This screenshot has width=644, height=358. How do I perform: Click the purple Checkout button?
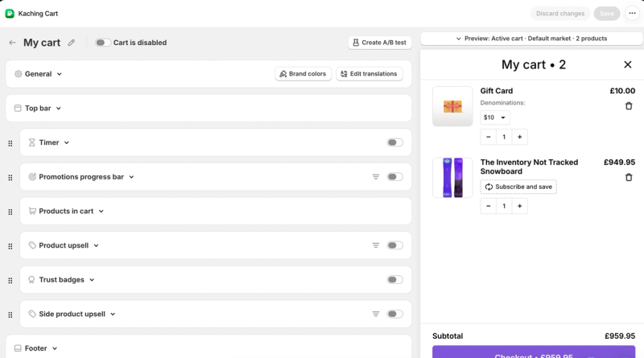click(x=534, y=352)
